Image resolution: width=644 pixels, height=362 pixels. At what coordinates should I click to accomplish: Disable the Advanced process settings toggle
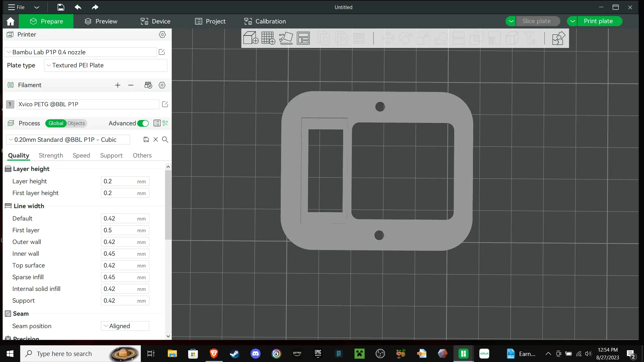click(143, 123)
